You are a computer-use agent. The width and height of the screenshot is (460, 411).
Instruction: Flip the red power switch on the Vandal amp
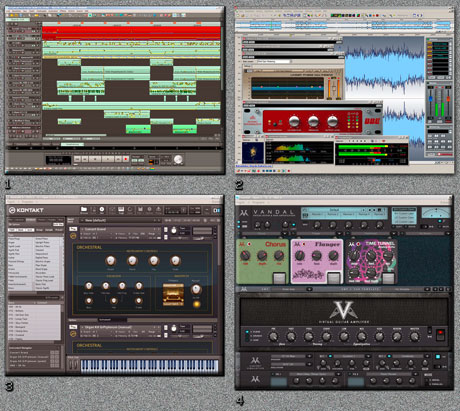coord(440,335)
